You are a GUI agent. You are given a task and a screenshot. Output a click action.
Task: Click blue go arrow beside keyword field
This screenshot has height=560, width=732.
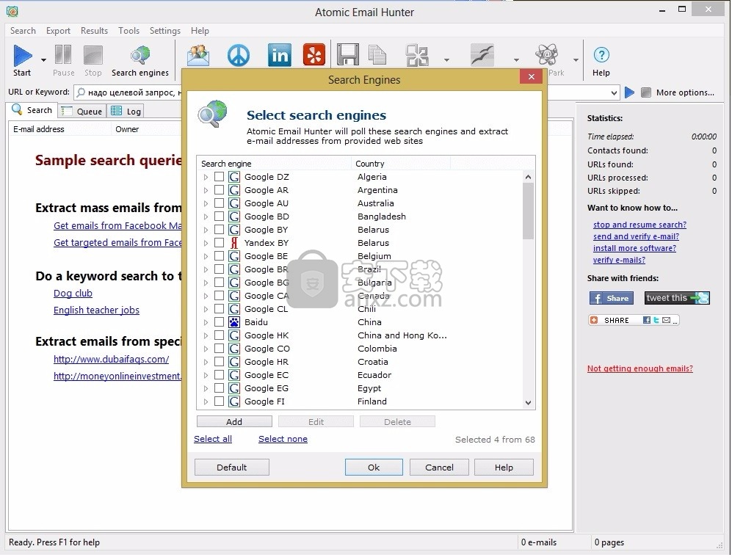[629, 92]
